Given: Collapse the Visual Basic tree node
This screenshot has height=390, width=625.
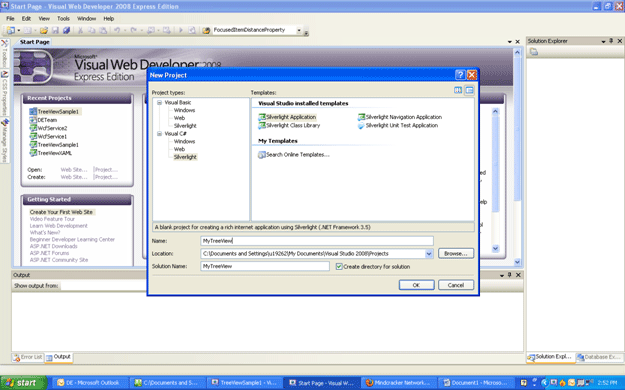Looking at the screenshot, I should (159, 102).
